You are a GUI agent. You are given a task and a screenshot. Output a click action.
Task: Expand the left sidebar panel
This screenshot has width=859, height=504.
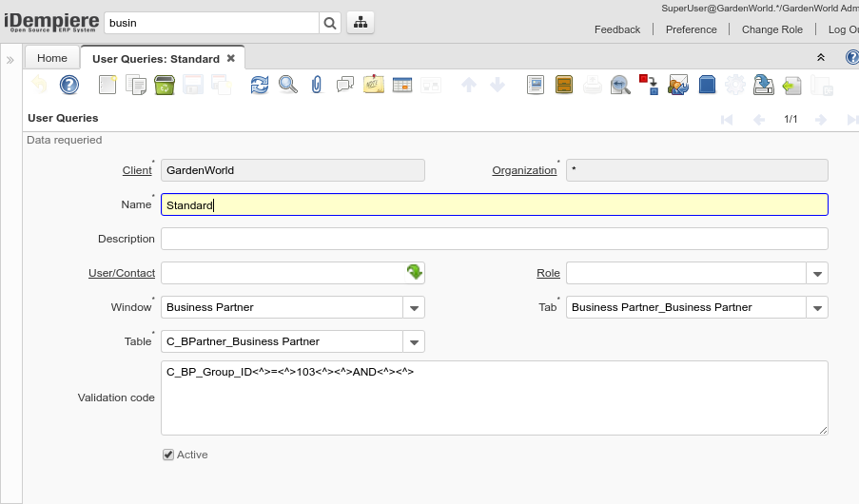pyautogui.click(x=10, y=60)
